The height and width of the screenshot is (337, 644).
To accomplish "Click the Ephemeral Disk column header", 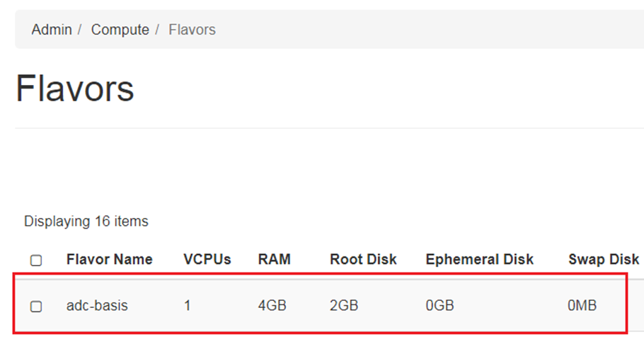I will [479, 260].
